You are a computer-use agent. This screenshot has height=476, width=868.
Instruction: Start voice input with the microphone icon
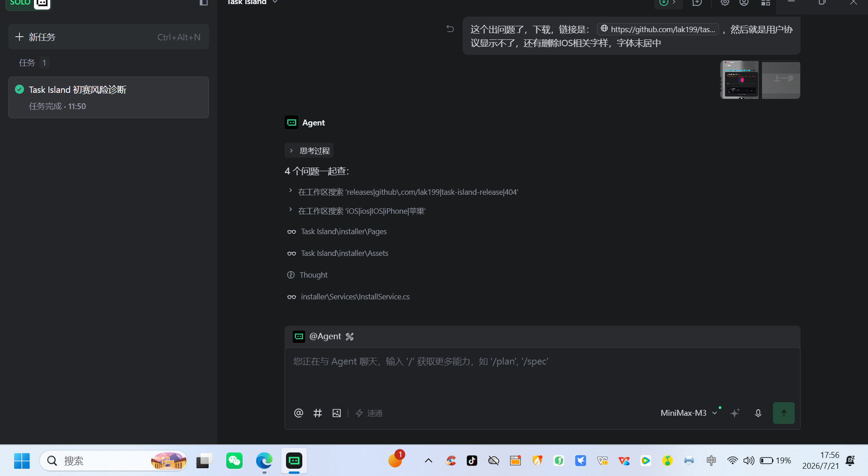(758, 413)
